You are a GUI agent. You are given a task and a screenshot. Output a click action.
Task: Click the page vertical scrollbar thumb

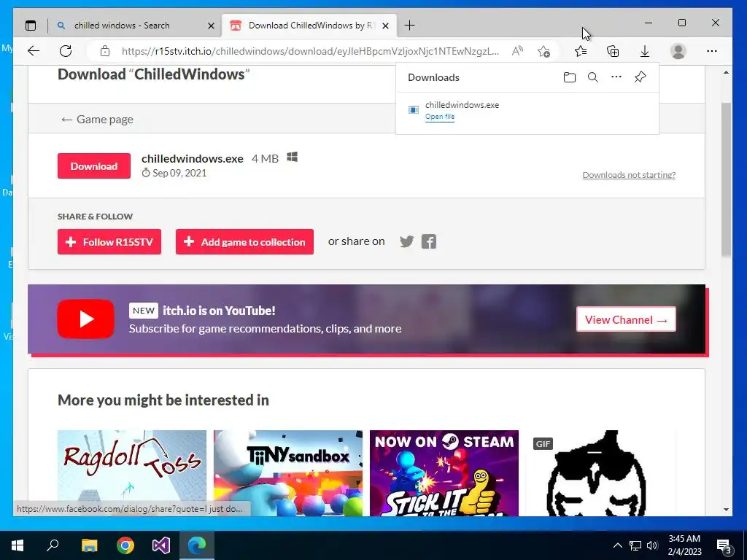pyautogui.click(x=726, y=180)
